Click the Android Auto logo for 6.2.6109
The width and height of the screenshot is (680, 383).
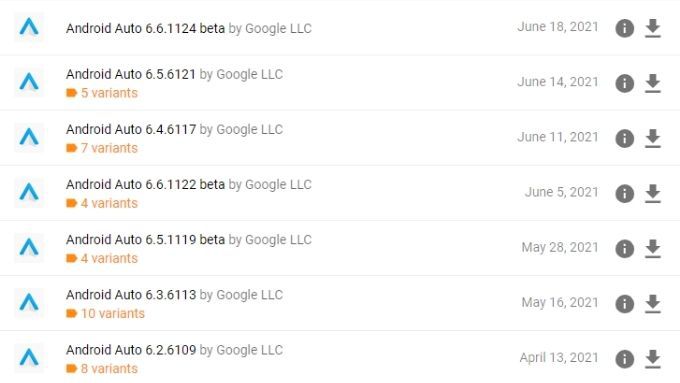[x=29, y=358]
